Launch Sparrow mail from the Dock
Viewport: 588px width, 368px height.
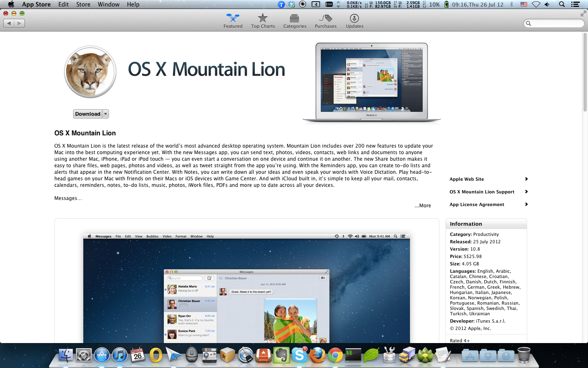174,355
